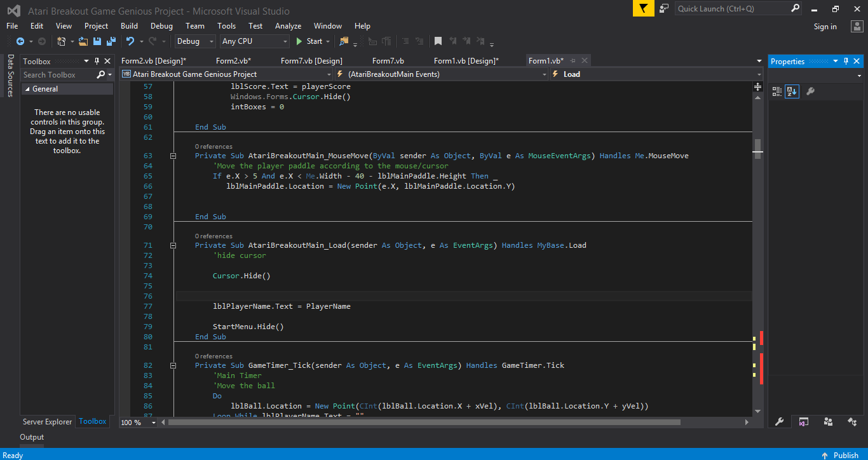
Task: Toggle auto-hide pin on Toolbox panel
Action: click(x=97, y=61)
